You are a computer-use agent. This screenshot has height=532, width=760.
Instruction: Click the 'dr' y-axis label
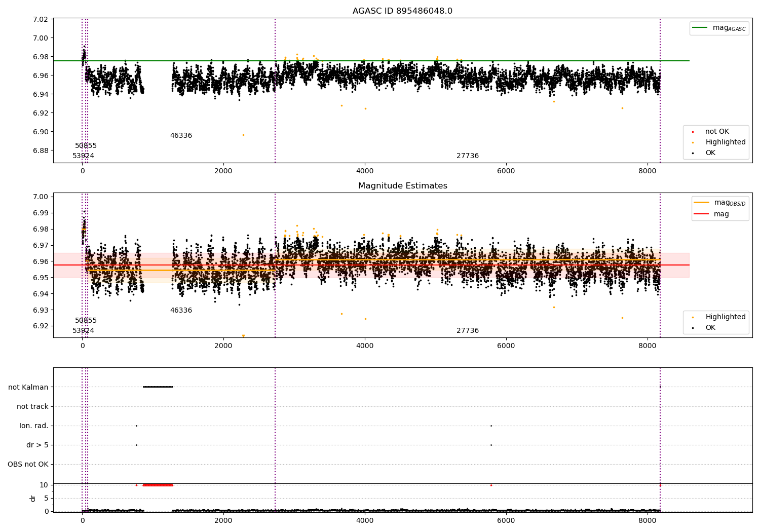point(33,498)
